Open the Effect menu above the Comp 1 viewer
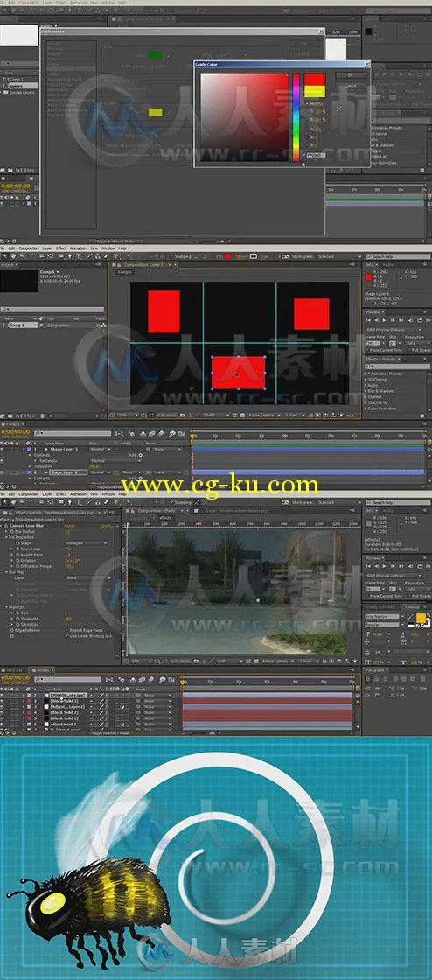Image resolution: width=432 pixels, height=980 pixels. pyautogui.click(x=61, y=248)
